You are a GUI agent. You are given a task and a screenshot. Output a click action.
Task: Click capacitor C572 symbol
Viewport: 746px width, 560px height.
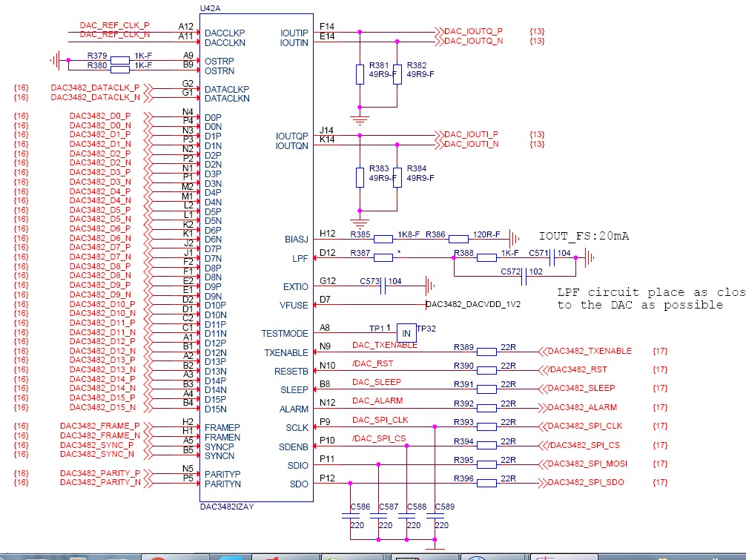pyautogui.click(x=524, y=277)
